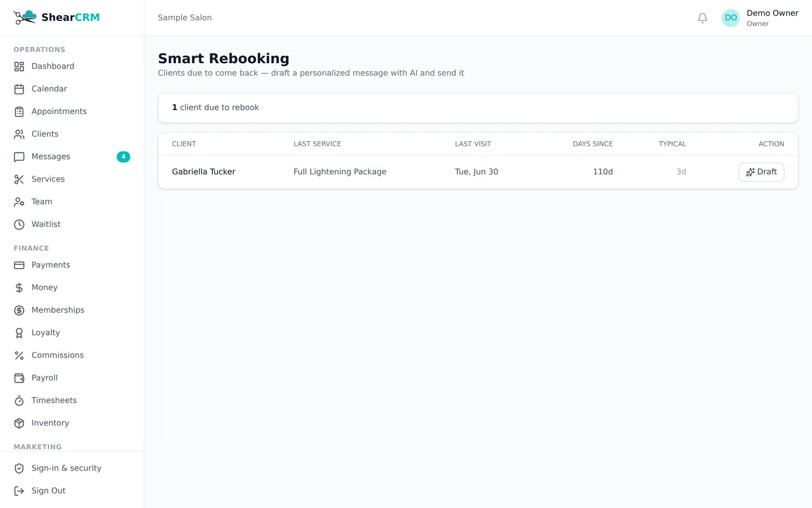This screenshot has width=812, height=508.
Task: Click the Payroll wallet icon
Action: click(x=19, y=378)
